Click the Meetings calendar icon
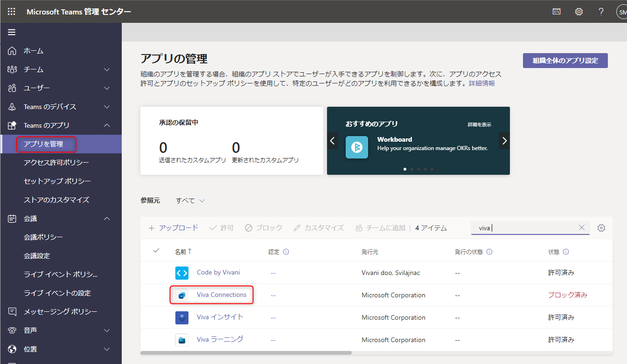The image size is (627, 364). (x=12, y=219)
